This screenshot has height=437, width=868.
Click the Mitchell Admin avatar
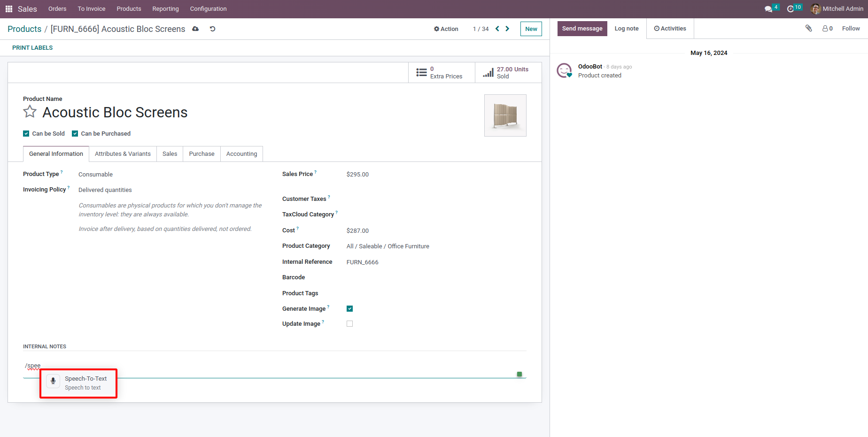click(815, 9)
